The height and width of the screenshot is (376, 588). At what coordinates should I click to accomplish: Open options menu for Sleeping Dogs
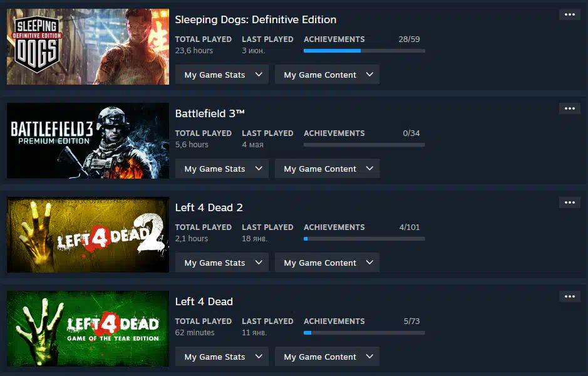click(570, 14)
